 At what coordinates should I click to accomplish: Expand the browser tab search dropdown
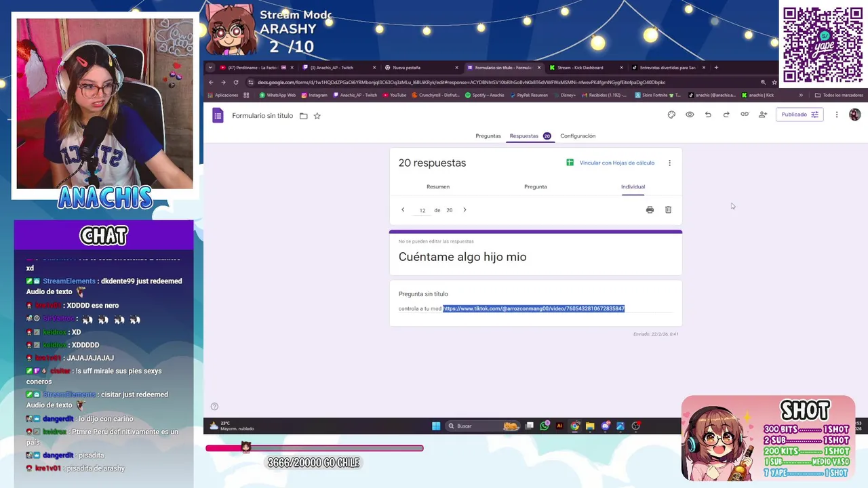(210, 68)
